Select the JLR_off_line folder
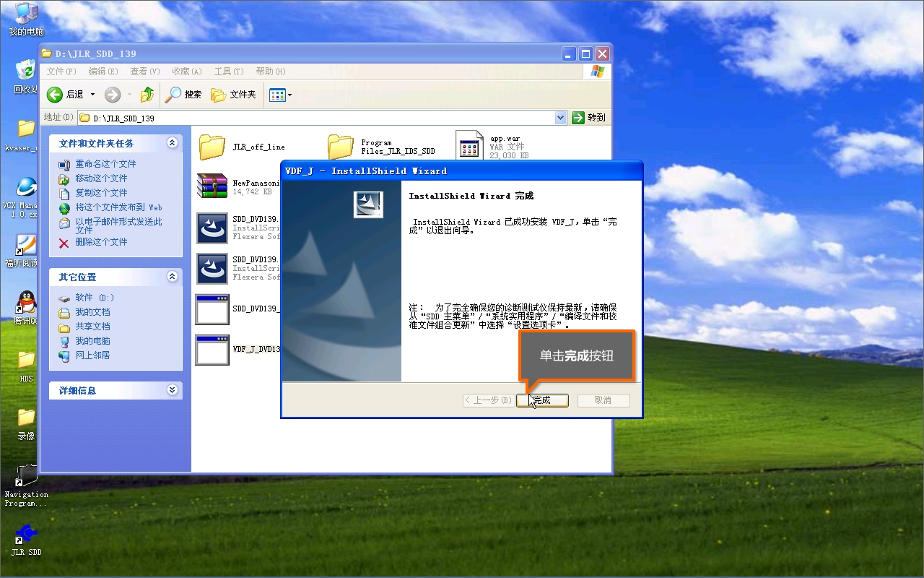Image resolution: width=924 pixels, height=578 pixels. click(241, 147)
